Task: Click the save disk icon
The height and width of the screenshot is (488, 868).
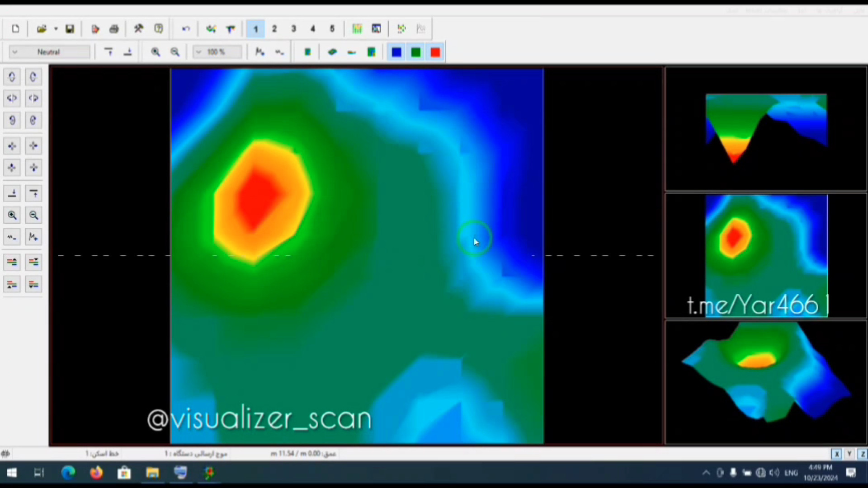Action: (x=70, y=29)
